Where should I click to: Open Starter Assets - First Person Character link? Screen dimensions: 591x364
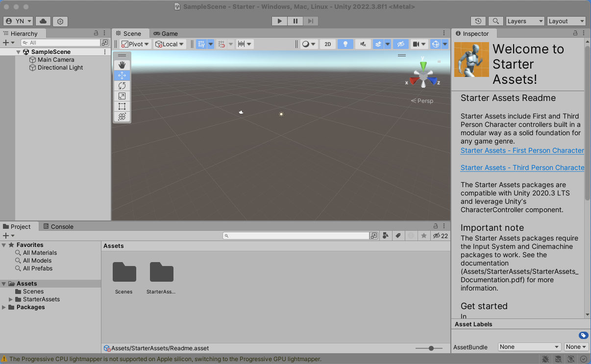pyautogui.click(x=522, y=150)
